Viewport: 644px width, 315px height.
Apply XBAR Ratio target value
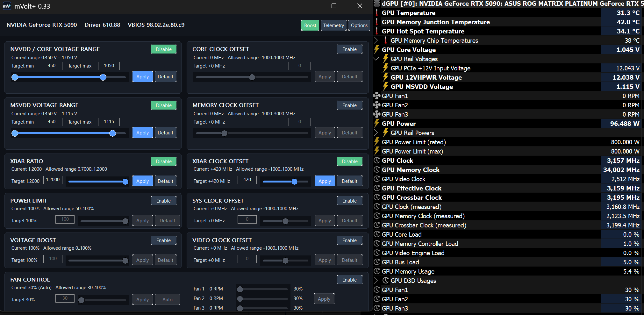pos(143,181)
